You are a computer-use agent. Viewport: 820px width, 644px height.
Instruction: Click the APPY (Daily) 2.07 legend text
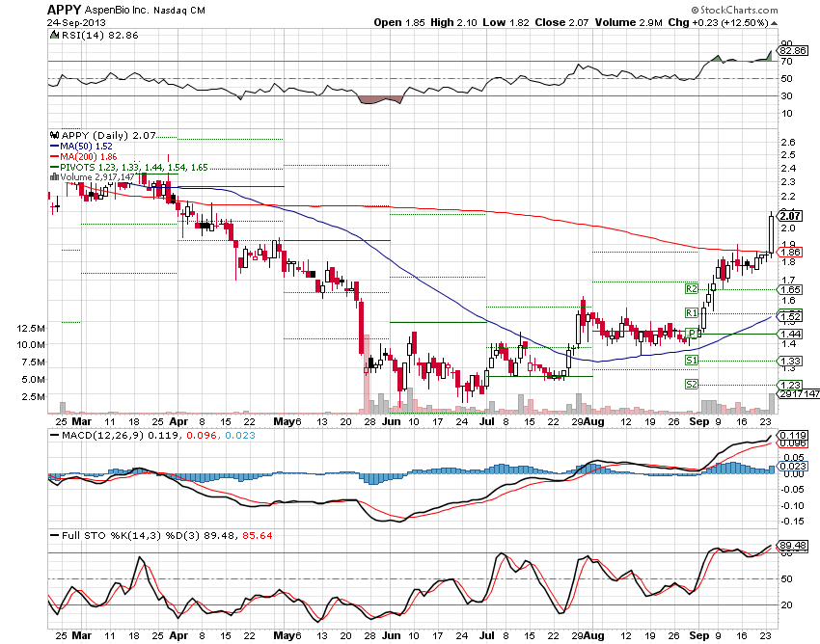coord(108,135)
